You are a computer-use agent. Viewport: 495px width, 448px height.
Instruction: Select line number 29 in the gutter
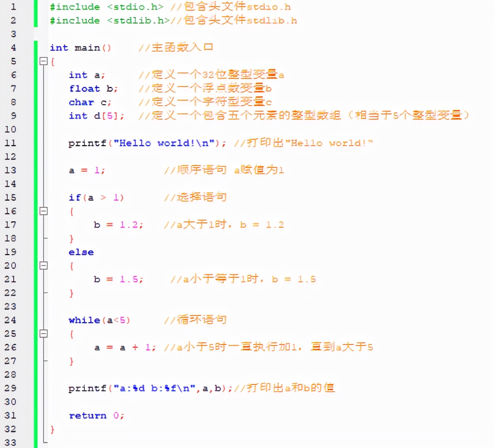pos(11,388)
